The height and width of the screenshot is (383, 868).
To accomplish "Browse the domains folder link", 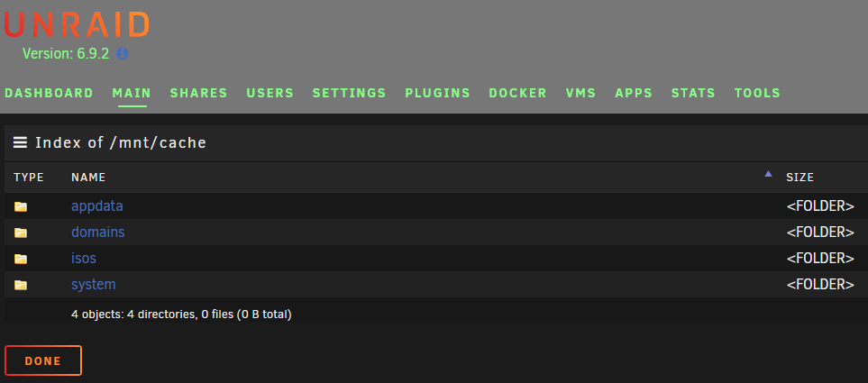I will tap(98, 232).
